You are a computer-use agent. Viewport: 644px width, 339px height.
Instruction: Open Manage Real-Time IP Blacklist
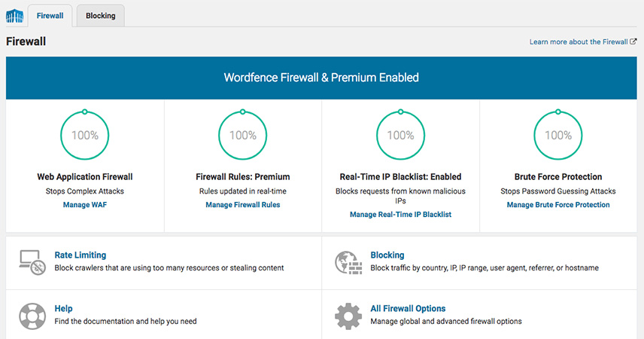400,215
